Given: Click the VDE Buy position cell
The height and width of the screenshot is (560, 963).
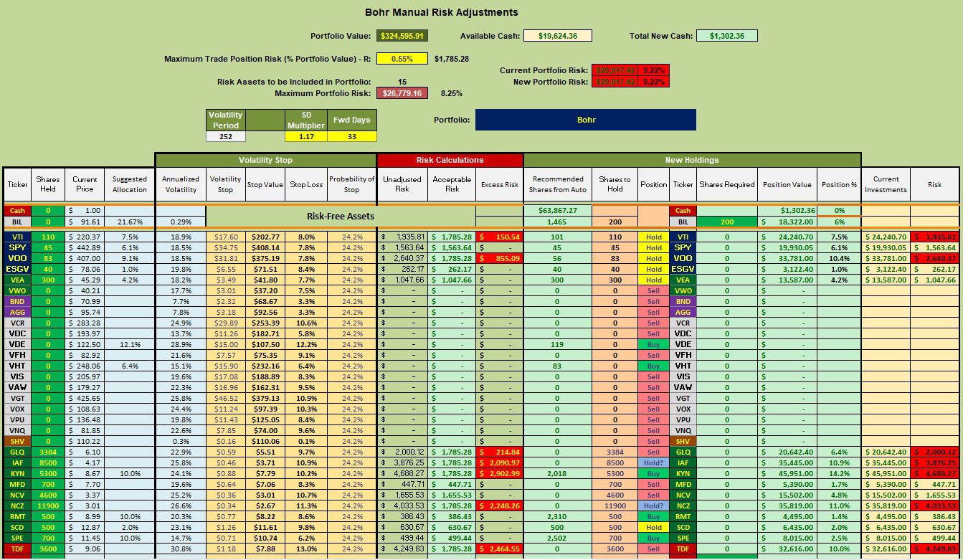Looking at the screenshot, I should point(653,344).
